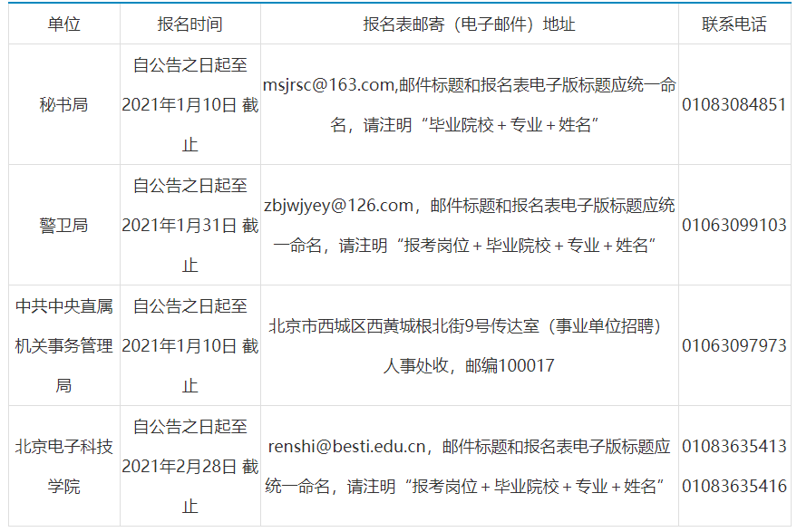The image size is (797, 532).
Task: Click the 联系电话 column header
Action: click(734, 24)
